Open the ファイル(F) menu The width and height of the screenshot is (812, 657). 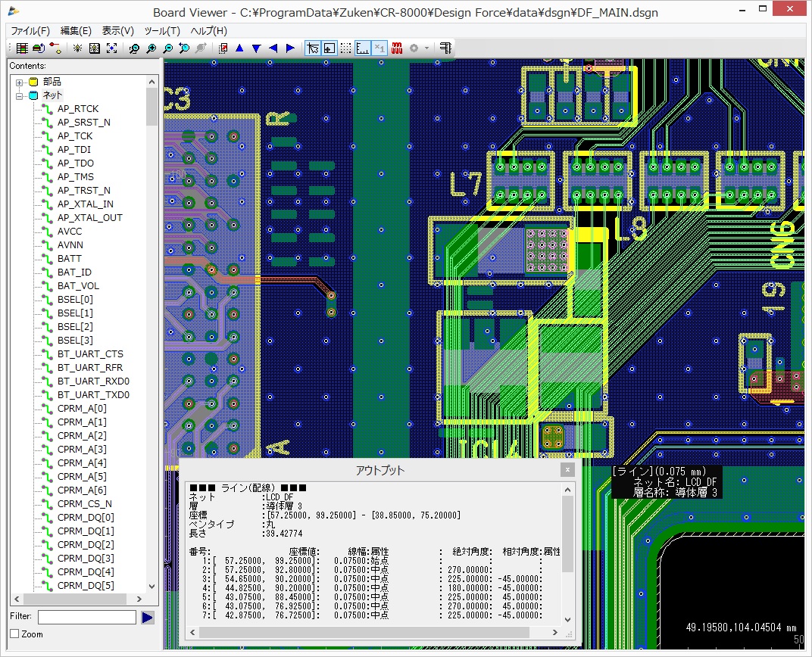pyautogui.click(x=30, y=31)
